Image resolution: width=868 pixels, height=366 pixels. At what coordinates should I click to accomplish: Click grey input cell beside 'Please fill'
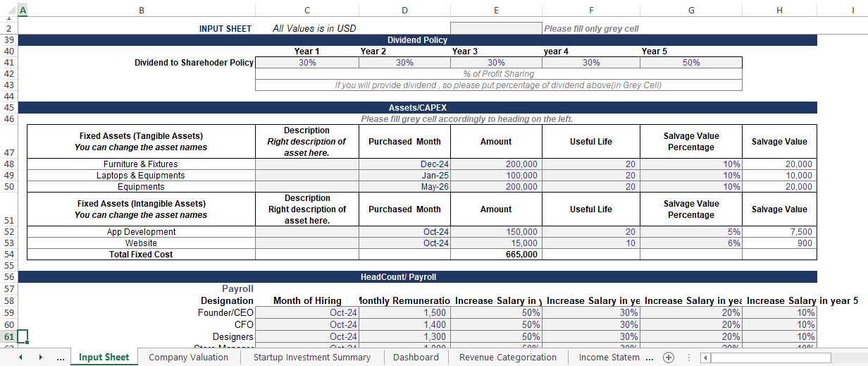[496, 28]
